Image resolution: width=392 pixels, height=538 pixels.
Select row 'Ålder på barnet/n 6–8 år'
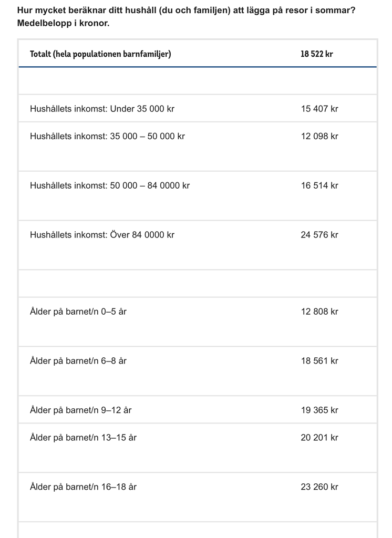tap(78, 361)
